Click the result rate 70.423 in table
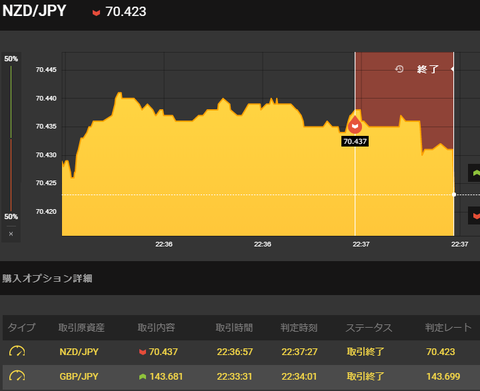The image size is (480, 391). tap(441, 352)
